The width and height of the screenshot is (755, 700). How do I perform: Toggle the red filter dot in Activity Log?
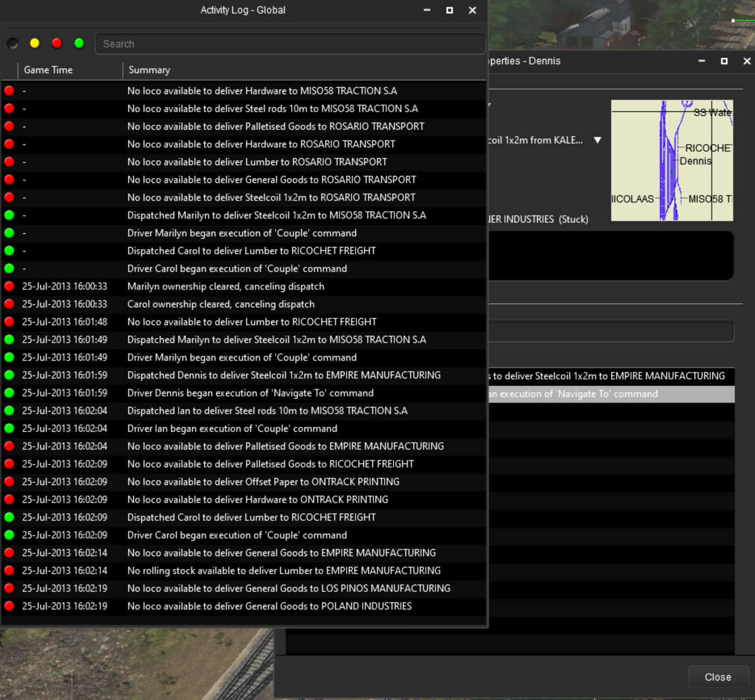57,44
